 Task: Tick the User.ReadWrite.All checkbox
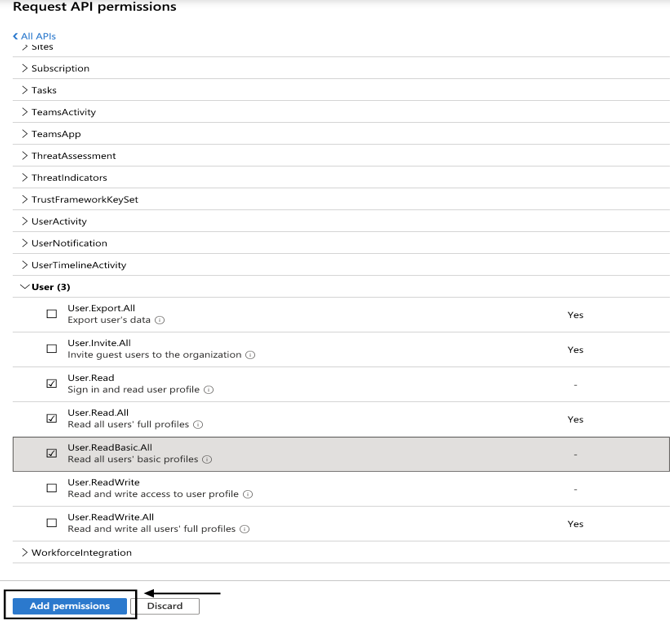[x=52, y=523]
